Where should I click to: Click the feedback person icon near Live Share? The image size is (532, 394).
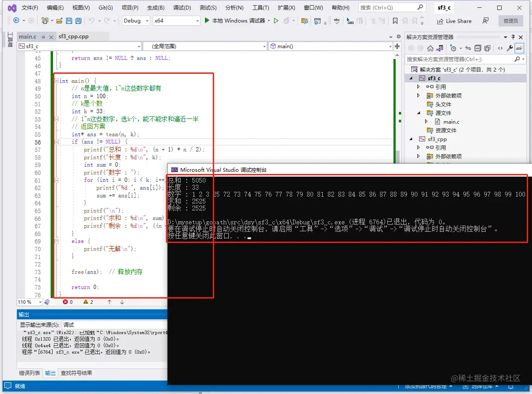486,21
